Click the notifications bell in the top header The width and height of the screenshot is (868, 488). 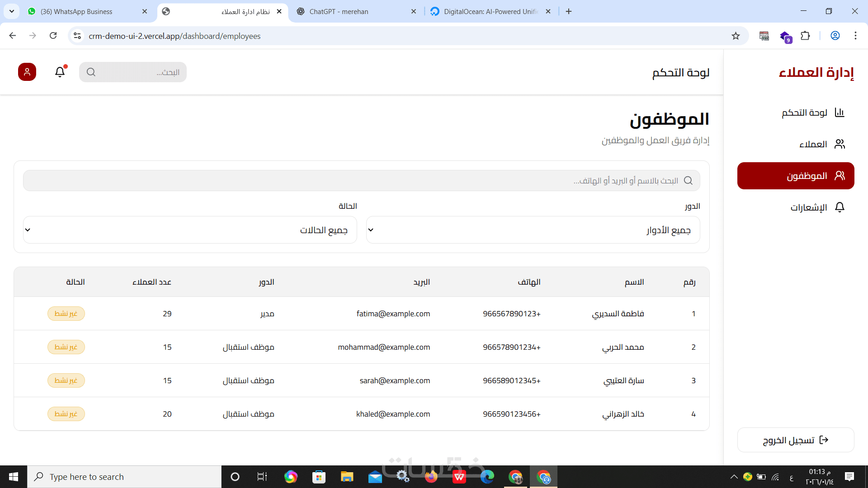coord(60,72)
